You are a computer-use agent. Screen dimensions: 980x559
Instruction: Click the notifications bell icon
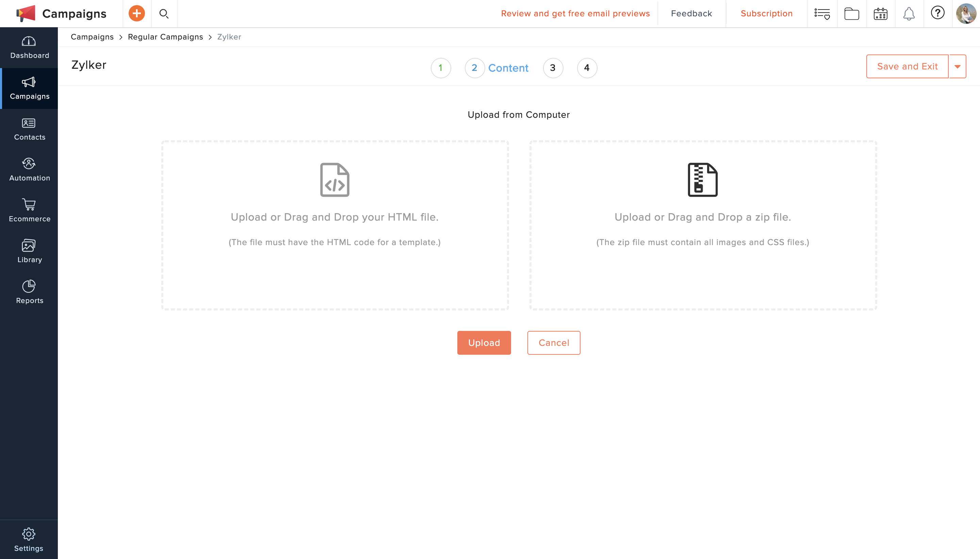point(909,14)
